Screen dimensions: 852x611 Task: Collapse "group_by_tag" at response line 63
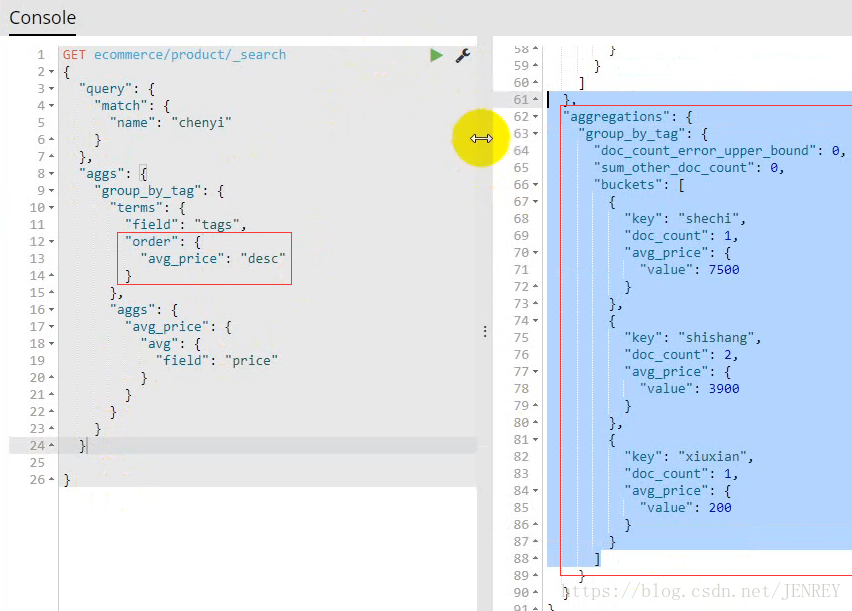point(536,133)
